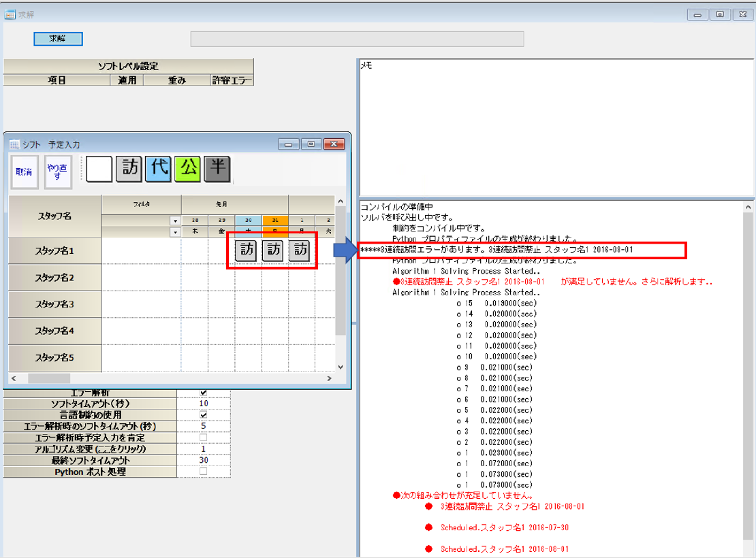This screenshot has width=756, height=558.
Task: Select the 訪 shift label in the toolbar
Action: tap(129, 169)
